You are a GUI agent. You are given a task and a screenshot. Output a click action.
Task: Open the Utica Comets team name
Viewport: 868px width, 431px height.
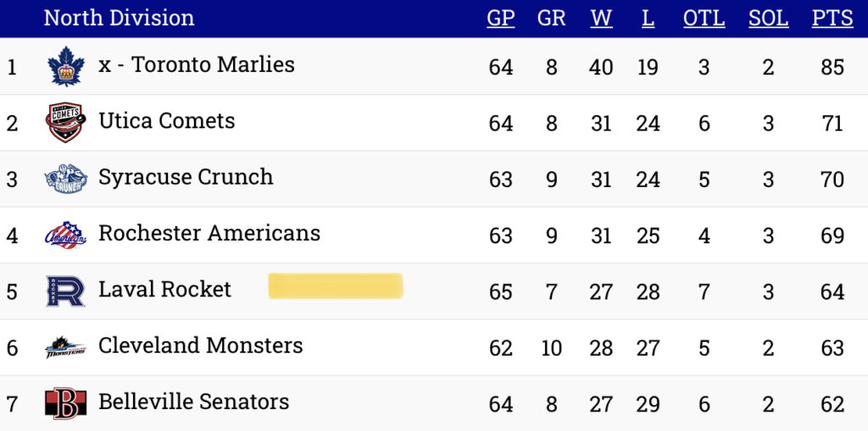[167, 120]
